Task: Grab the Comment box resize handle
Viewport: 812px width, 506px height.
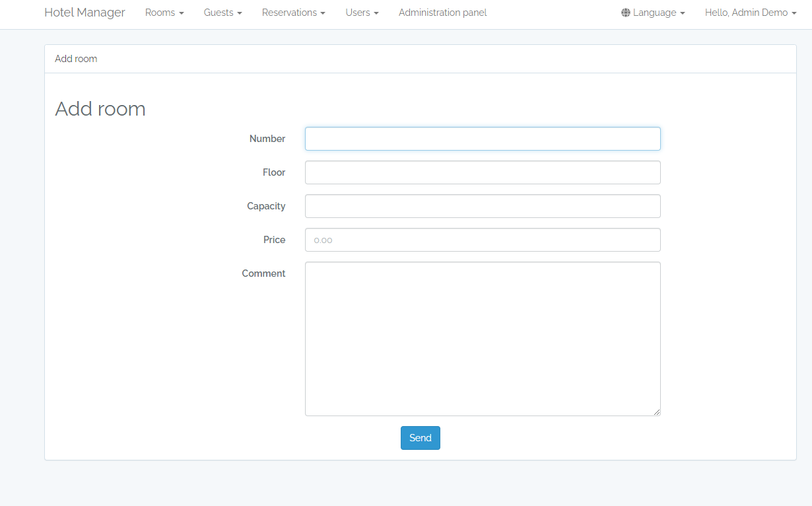Action: pos(657,412)
